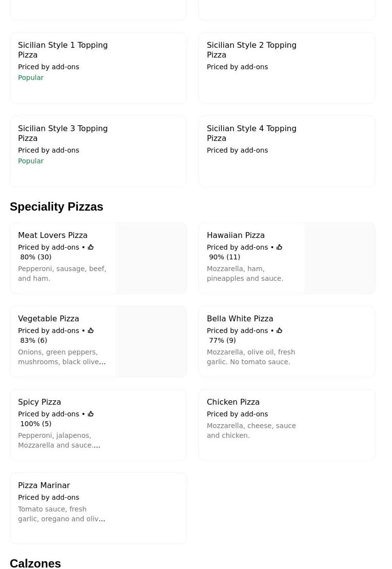Screen dimensions: 392x569
Task: Open the Meat Lovers Pizza photo thumbnail
Action: [151, 258]
